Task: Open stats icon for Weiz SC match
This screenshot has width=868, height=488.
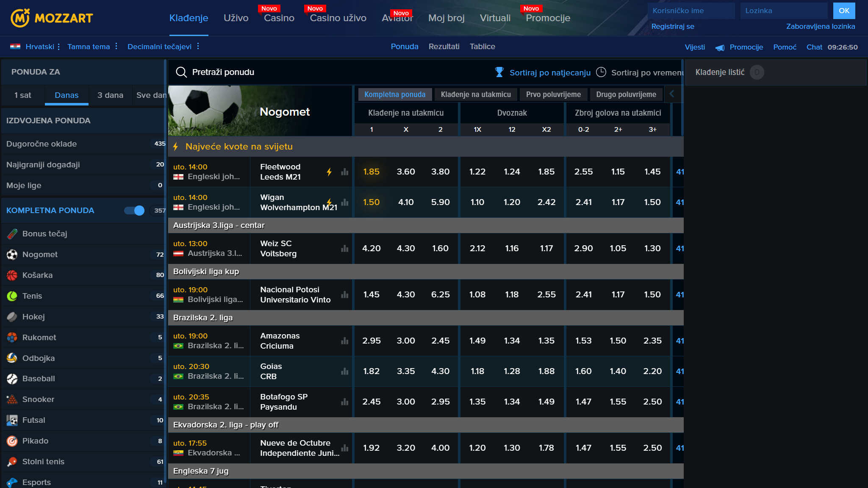Action: tap(344, 249)
